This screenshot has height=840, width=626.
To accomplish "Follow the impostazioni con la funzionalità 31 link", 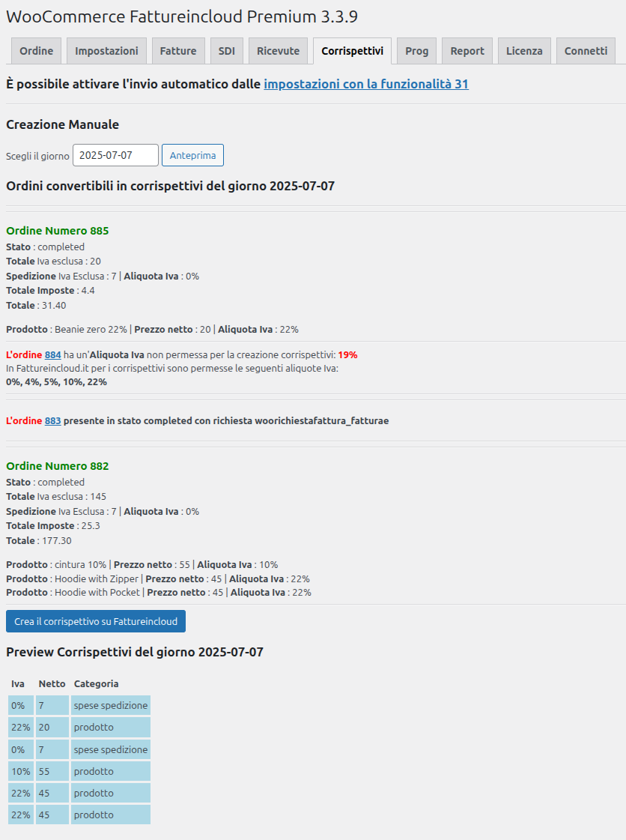I will point(366,84).
